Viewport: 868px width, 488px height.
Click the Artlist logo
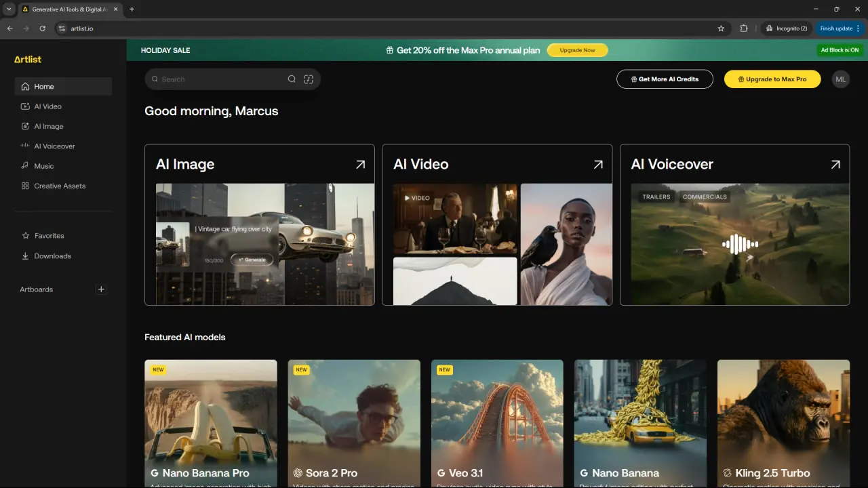click(x=28, y=60)
